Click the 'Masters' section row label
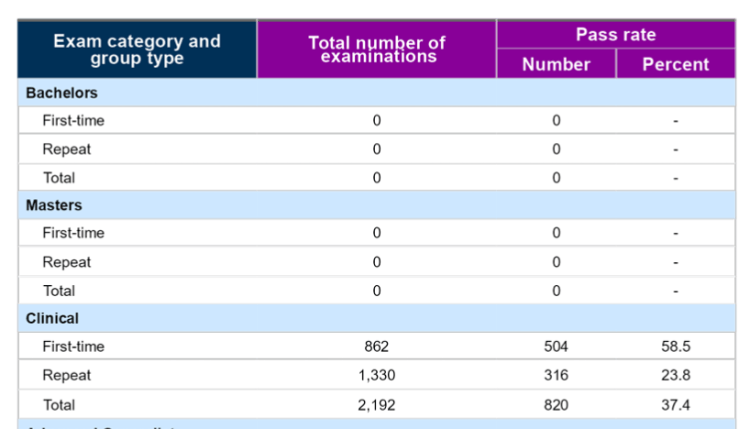The image size is (750, 429). click(x=54, y=205)
